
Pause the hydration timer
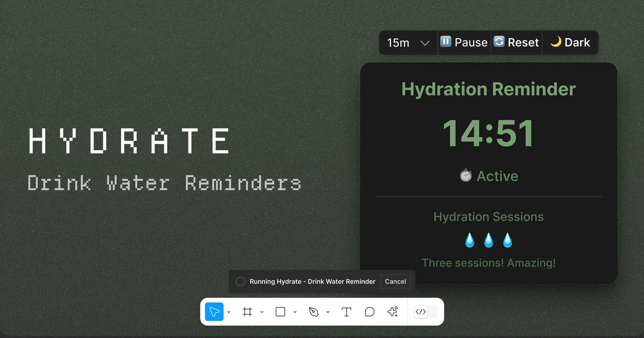[x=463, y=42]
